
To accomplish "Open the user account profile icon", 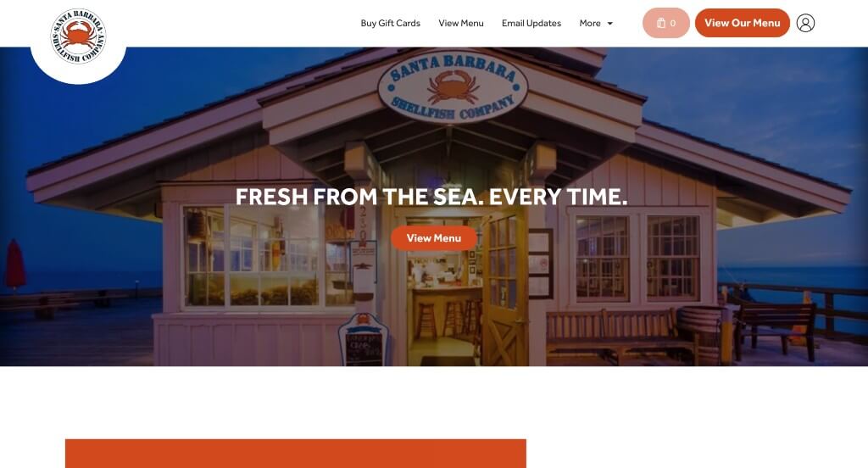I will pos(805,23).
